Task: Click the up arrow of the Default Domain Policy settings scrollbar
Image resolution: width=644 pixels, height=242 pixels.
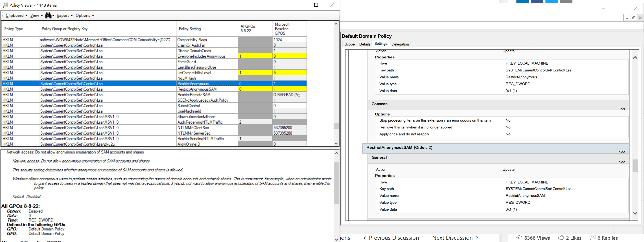Action: point(635,57)
